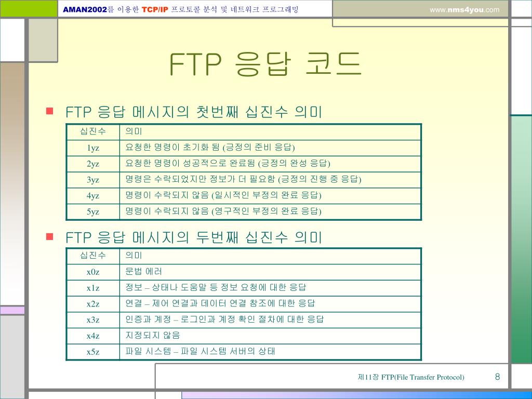532x399 pixels.
Task: Click the www.nms4you.com link
Action: click(x=464, y=10)
